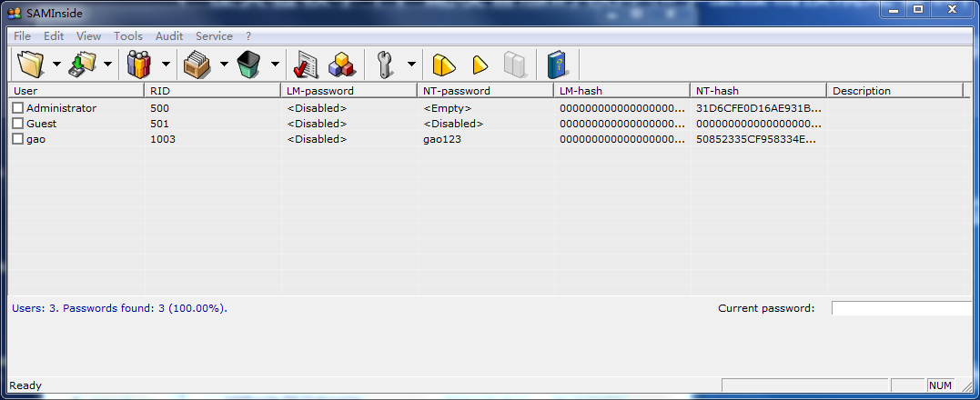Click the NT-hash 31D6CFE0D16AE931B... cell
The width and height of the screenshot is (980, 400).
[759, 108]
